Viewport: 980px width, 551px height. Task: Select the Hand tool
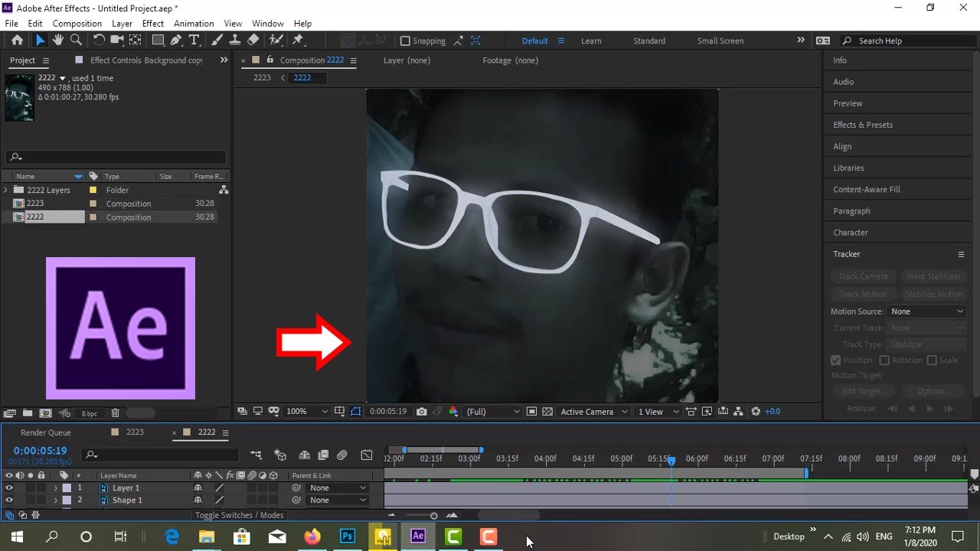point(58,41)
